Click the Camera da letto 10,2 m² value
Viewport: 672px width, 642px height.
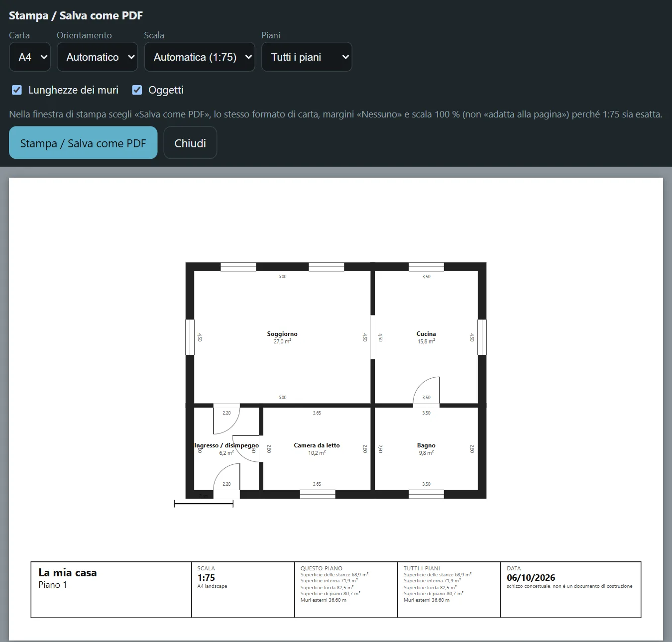[x=317, y=453]
